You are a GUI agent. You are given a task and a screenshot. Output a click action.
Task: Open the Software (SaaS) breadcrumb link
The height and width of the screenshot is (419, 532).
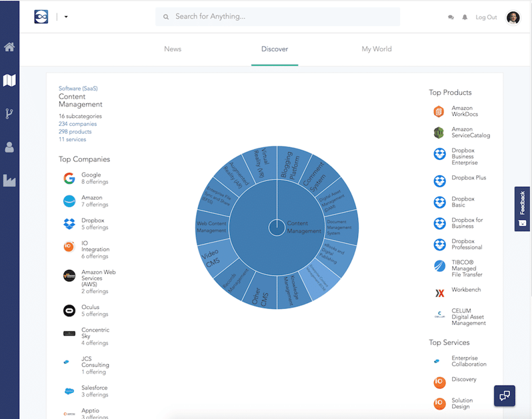click(x=78, y=88)
